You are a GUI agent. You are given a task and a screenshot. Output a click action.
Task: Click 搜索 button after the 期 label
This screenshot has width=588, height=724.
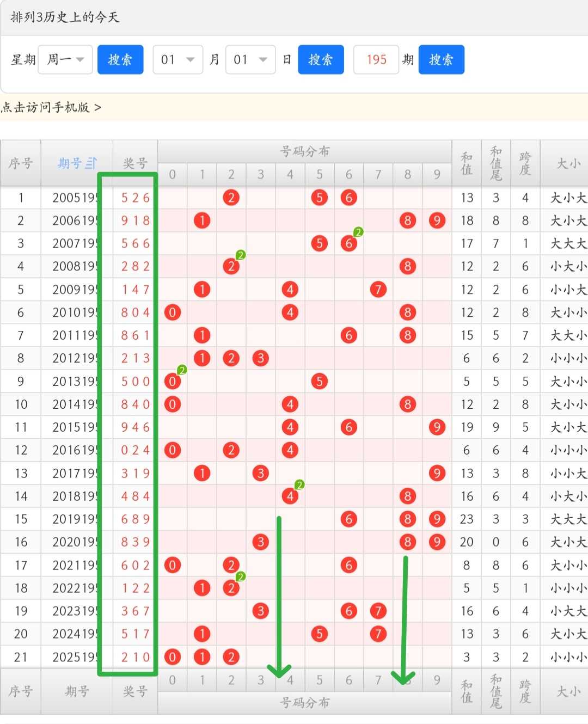point(441,59)
